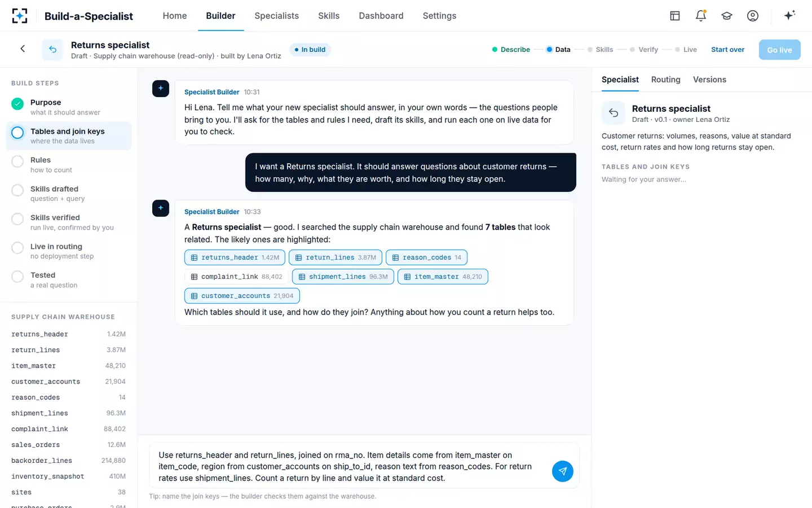
Task: Toggle the complaint_link table chip
Action: [236, 277]
